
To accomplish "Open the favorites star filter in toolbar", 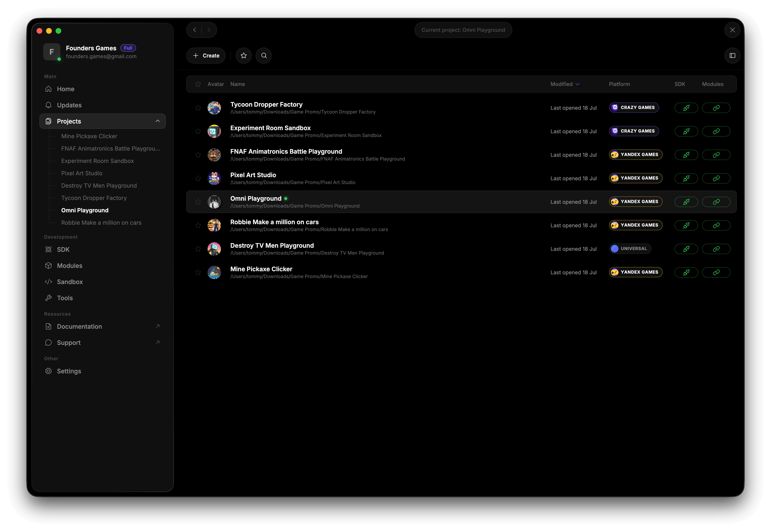I will pyautogui.click(x=244, y=56).
